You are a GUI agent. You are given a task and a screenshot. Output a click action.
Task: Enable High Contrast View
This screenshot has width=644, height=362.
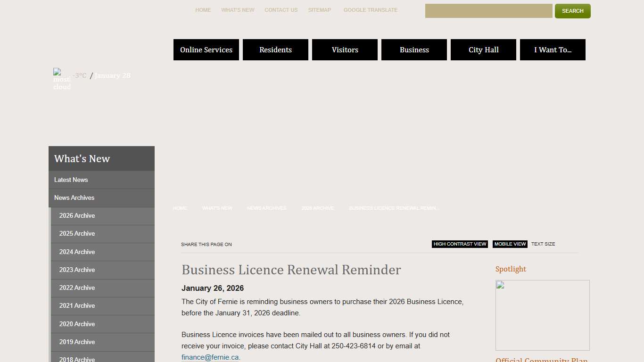tap(460, 244)
